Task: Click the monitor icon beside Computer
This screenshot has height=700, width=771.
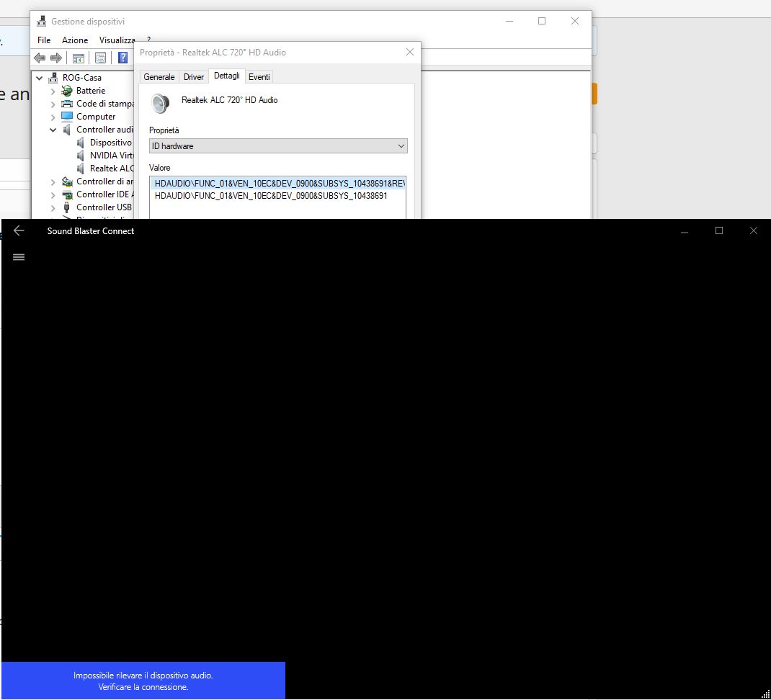Action: [67, 117]
